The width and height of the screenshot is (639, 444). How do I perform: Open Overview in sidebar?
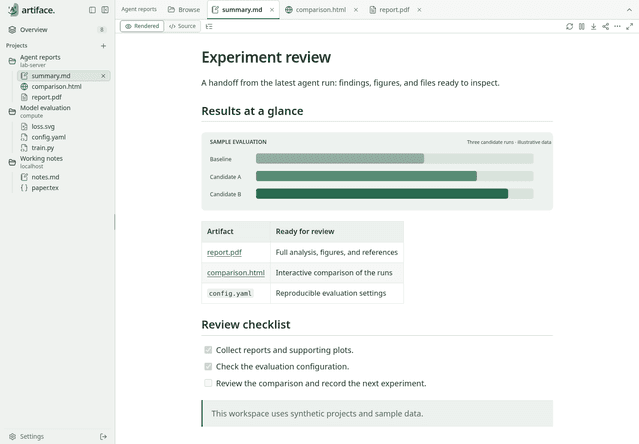tap(34, 30)
